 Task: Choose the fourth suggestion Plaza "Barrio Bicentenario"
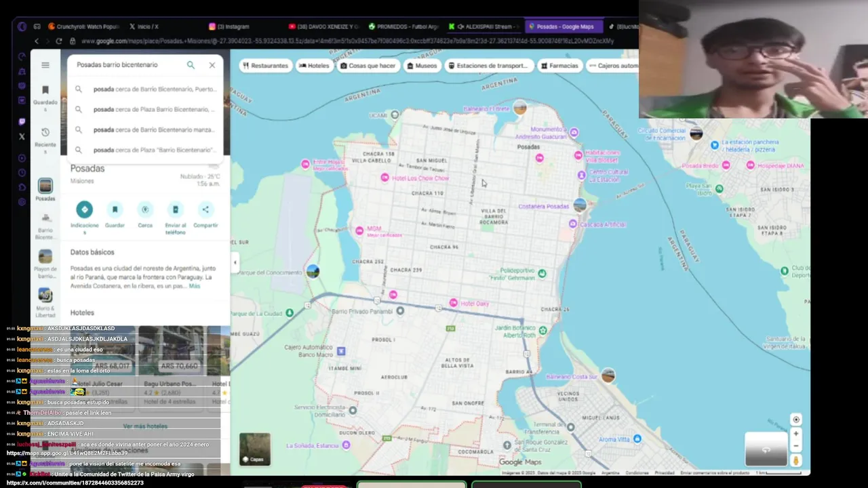(x=145, y=150)
